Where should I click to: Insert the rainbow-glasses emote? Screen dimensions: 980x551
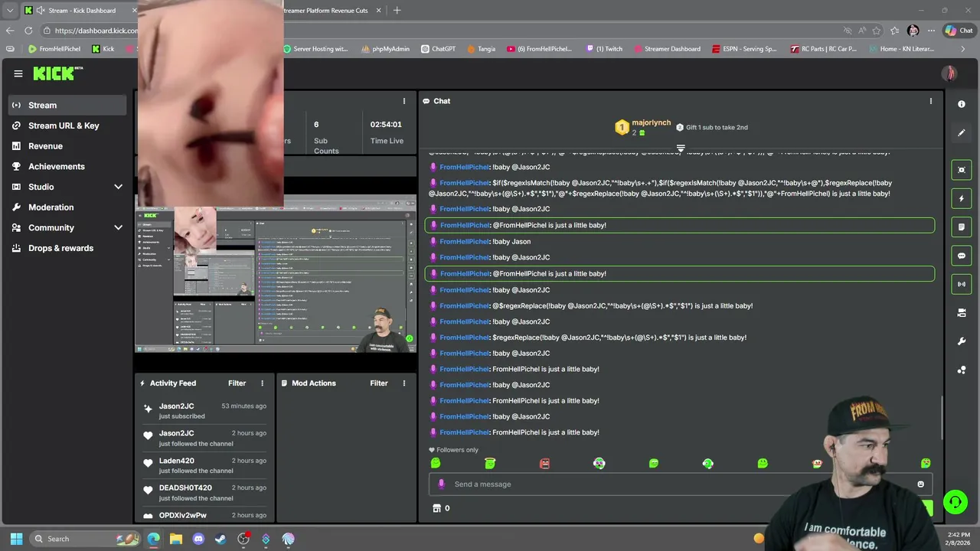coord(599,463)
